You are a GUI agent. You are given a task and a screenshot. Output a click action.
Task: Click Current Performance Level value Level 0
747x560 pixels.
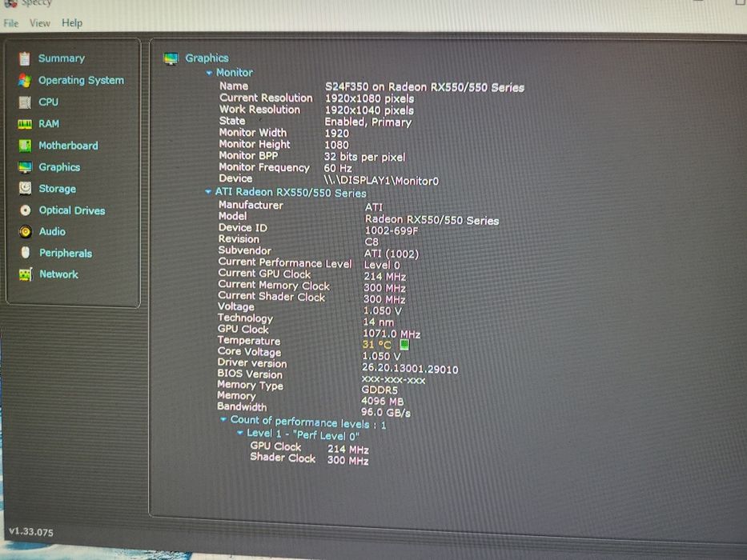coord(382,266)
